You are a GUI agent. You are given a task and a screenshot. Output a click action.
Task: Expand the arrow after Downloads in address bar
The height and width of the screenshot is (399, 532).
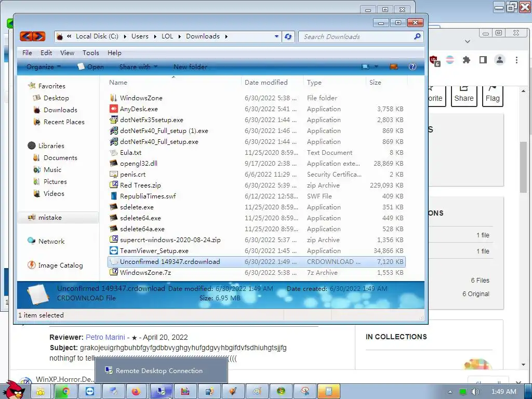(x=226, y=36)
